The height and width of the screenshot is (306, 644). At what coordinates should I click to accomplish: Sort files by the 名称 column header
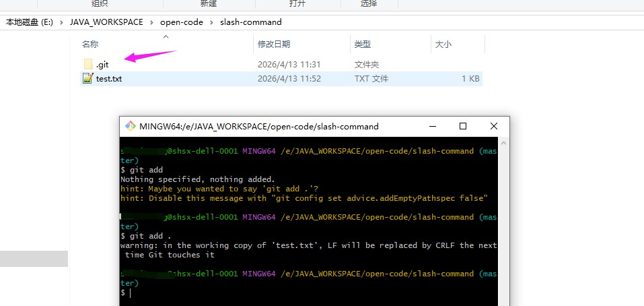90,44
